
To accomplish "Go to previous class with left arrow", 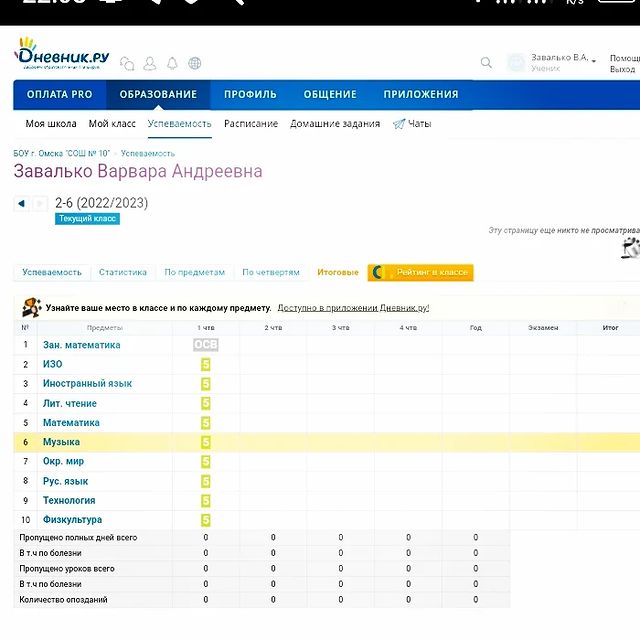I will point(21,203).
